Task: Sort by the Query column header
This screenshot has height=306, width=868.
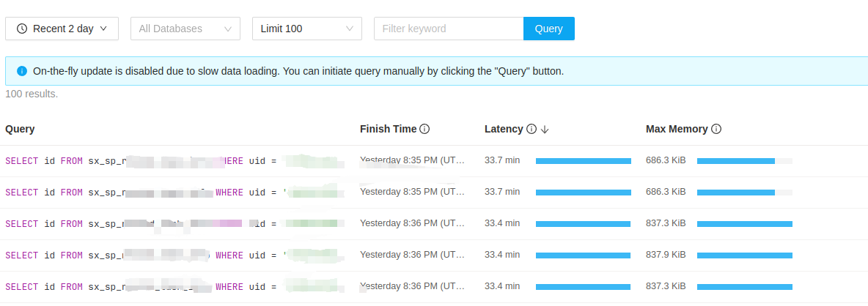Action: 20,129
